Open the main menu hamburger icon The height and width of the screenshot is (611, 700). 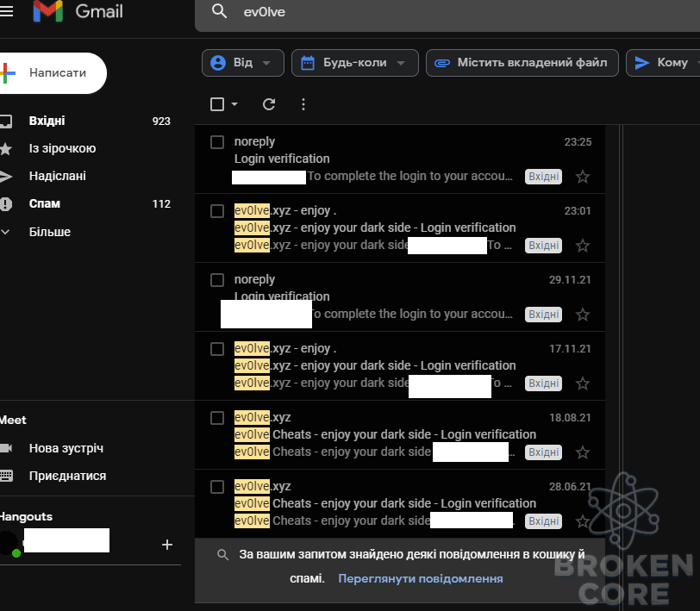[6, 11]
